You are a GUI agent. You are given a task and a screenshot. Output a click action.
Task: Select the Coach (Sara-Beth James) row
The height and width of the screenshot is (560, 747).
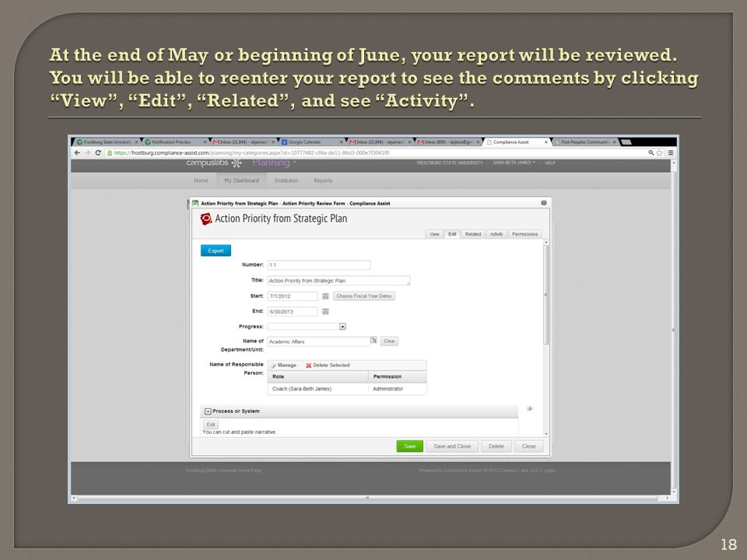[347, 389]
